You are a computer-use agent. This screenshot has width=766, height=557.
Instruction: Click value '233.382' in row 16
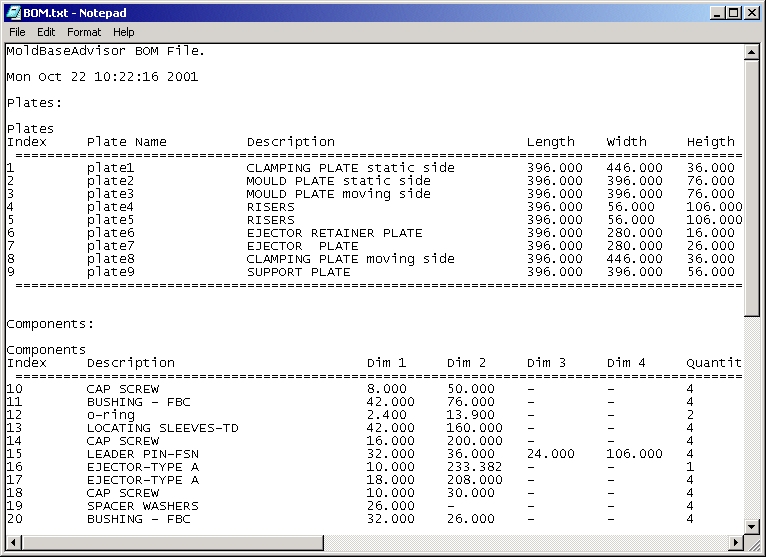(474, 467)
